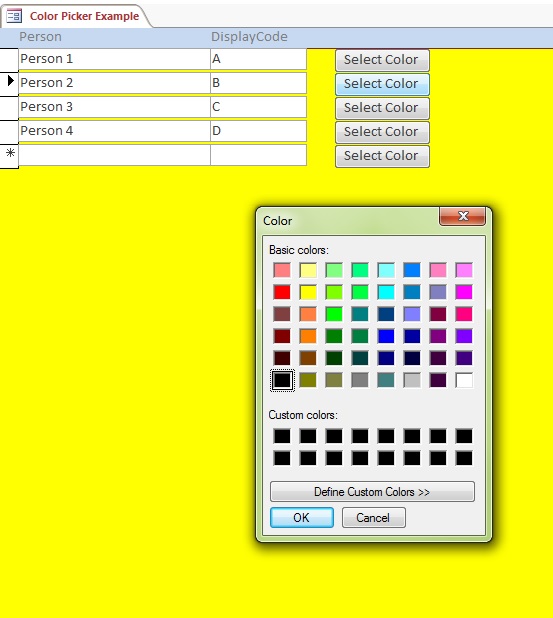
Task: Confirm color with the OK button
Action: [302, 517]
